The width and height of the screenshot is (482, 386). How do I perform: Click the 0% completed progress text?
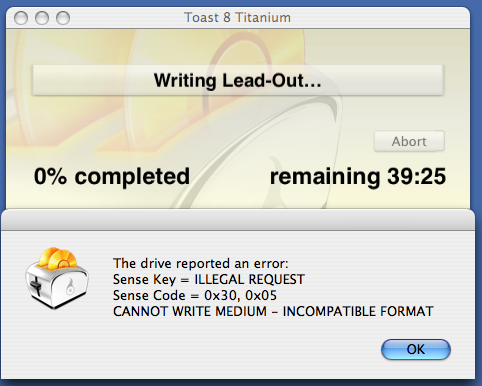tap(112, 176)
